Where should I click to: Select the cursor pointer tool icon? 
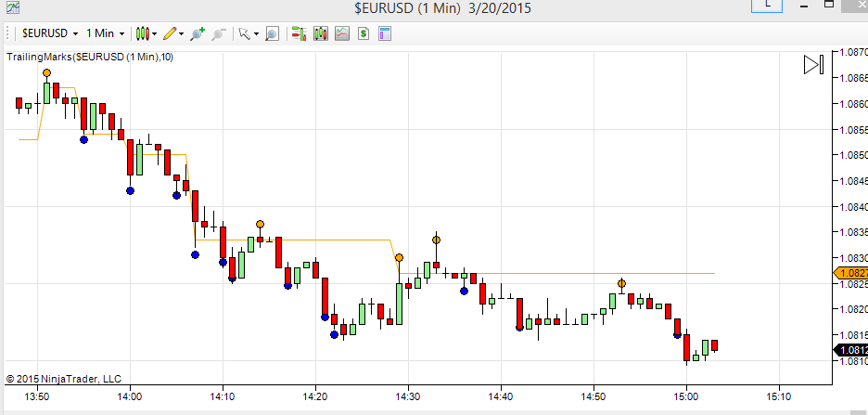point(244,33)
